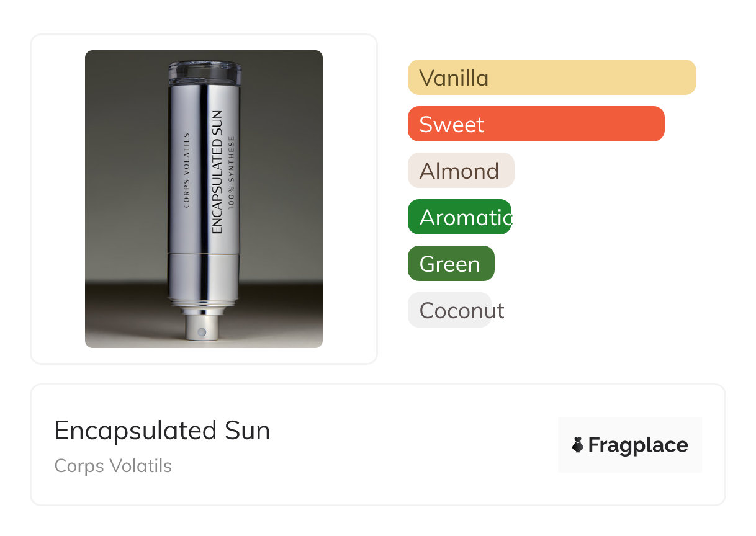Click the Fragplace perfume bottle logo icon

(x=578, y=445)
